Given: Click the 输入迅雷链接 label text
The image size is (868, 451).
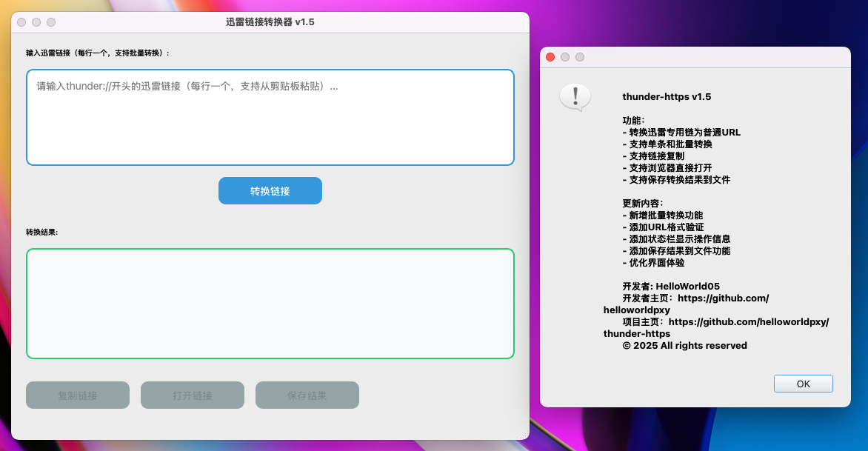Looking at the screenshot, I should 98,53.
